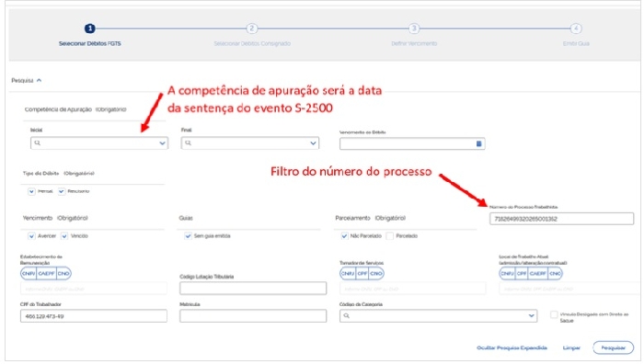Screen dimensions: 644x364
Task: Select CNPJ under Local de Trabalho Atual
Action: click(x=507, y=273)
